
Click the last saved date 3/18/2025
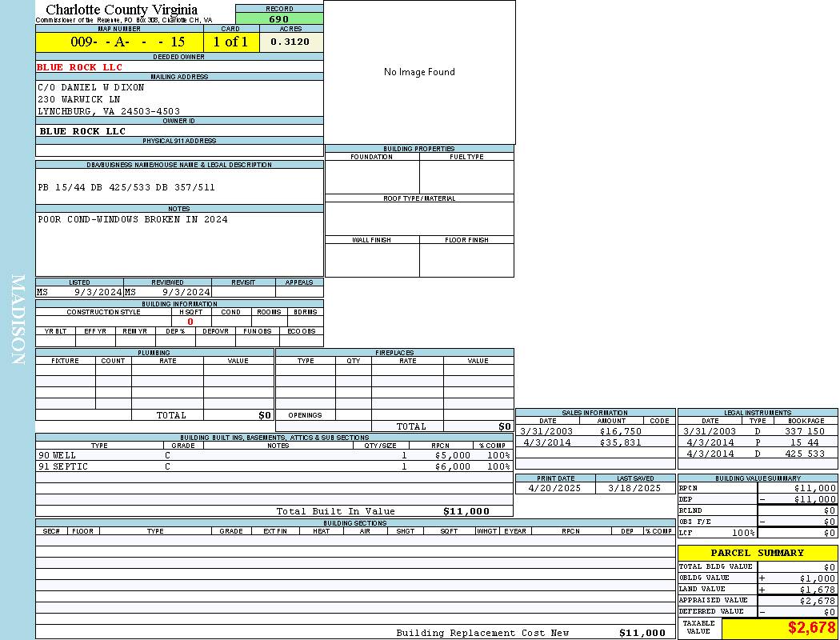634,488
